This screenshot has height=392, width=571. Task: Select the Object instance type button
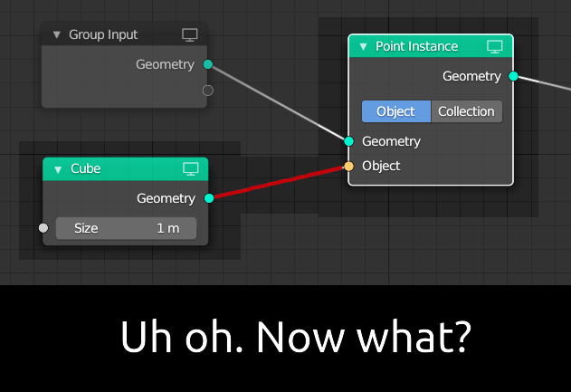pos(396,111)
